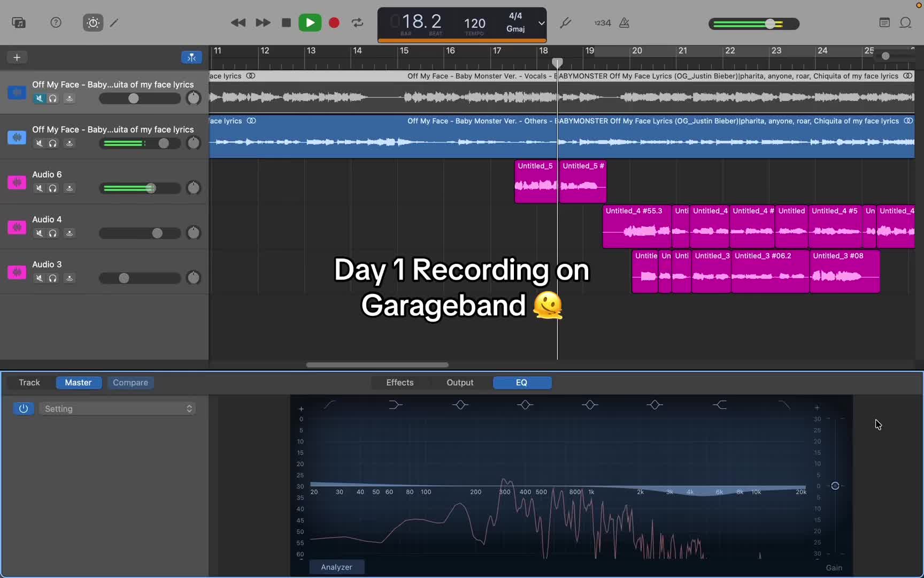Adjust the Audio 4 pan knob
This screenshot has width=924, height=578.
tap(194, 233)
